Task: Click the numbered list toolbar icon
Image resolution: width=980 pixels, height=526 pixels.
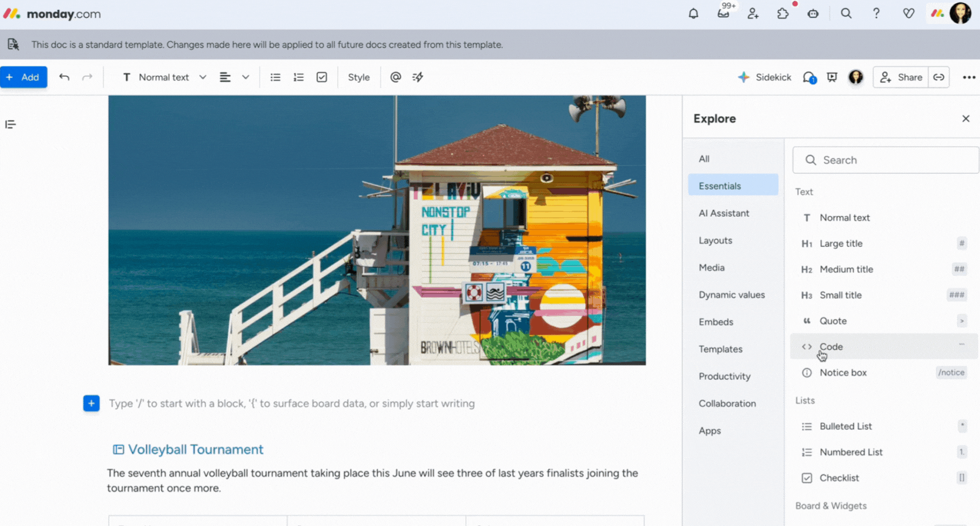Action: coord(298,77)
